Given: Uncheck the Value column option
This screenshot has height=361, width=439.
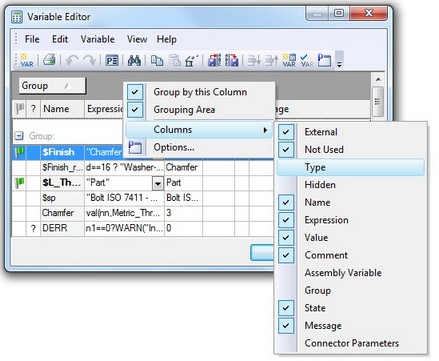Looking at the screenshot, I should click(x=286, y=238).
